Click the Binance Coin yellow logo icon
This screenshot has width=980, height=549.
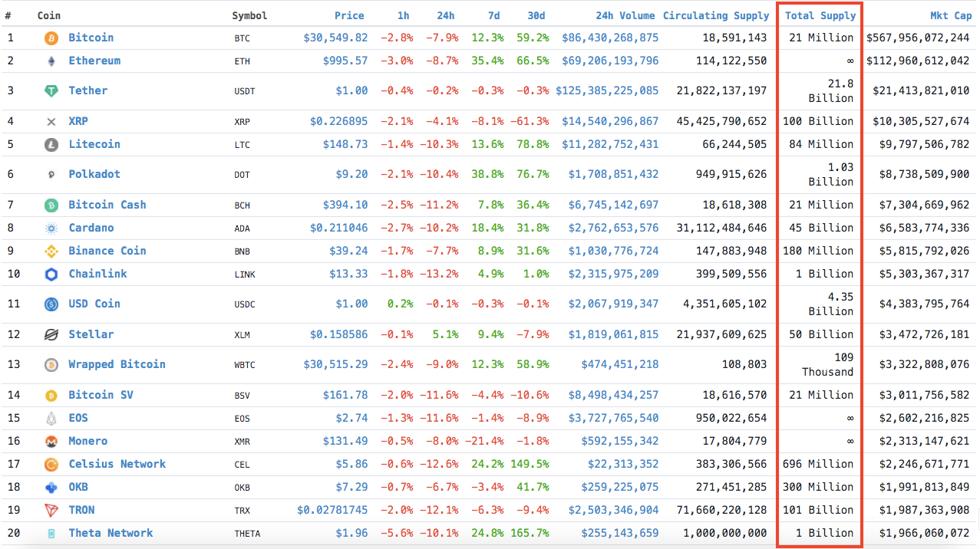tap(51, 251)
